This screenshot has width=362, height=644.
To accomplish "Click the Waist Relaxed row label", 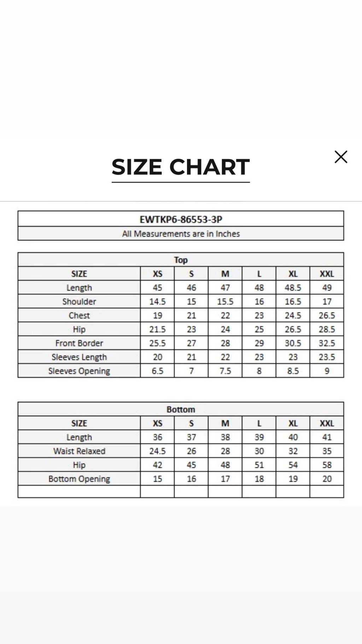I will click(x=79, y=451).
